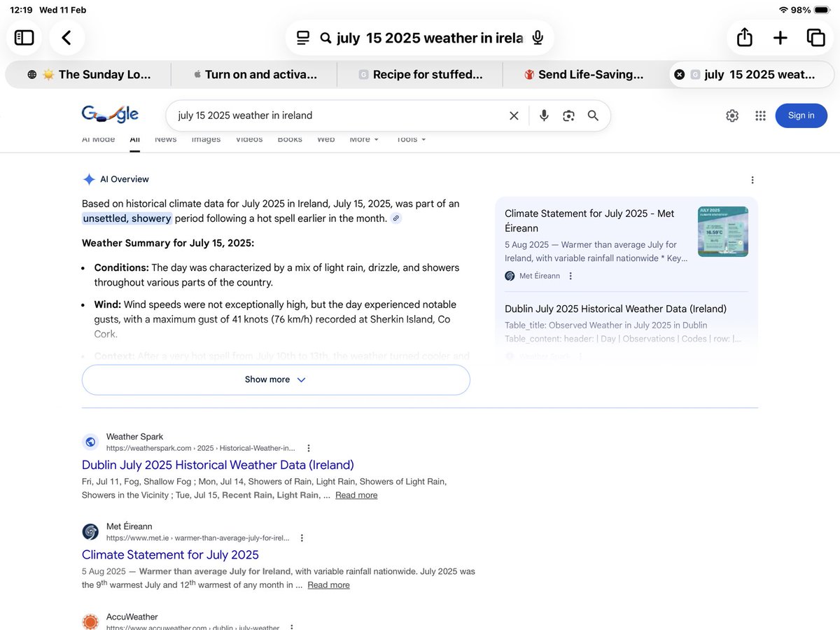Screen dimensions: 840x630
Task: Expand AI Overview with Show more
Action: (276, 379)
